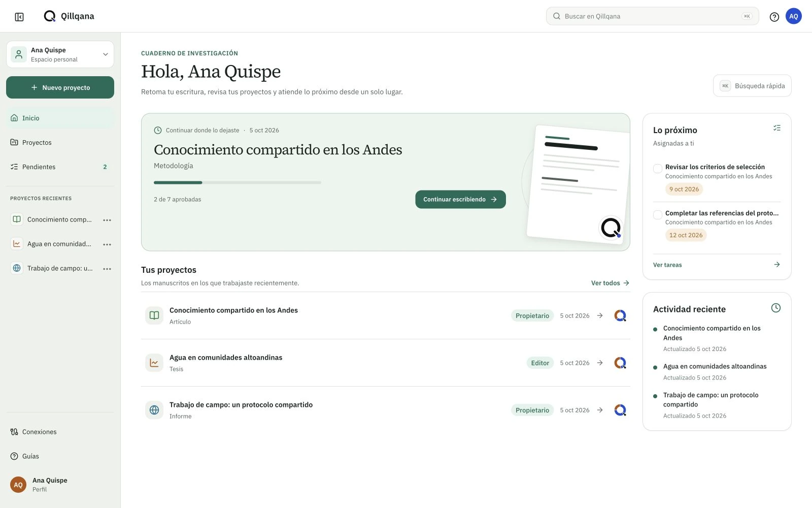812x508 pixels.
Task: Open more options for Agua en comunidad... sidebar project
Action: click(107, 244)
